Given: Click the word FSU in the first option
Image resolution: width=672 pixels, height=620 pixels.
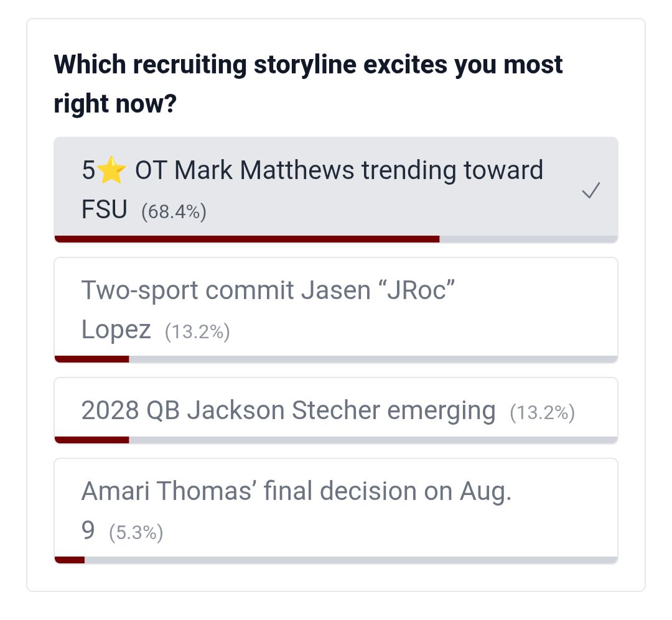Looking at the screenshot, I should click(x=105, y=210).
